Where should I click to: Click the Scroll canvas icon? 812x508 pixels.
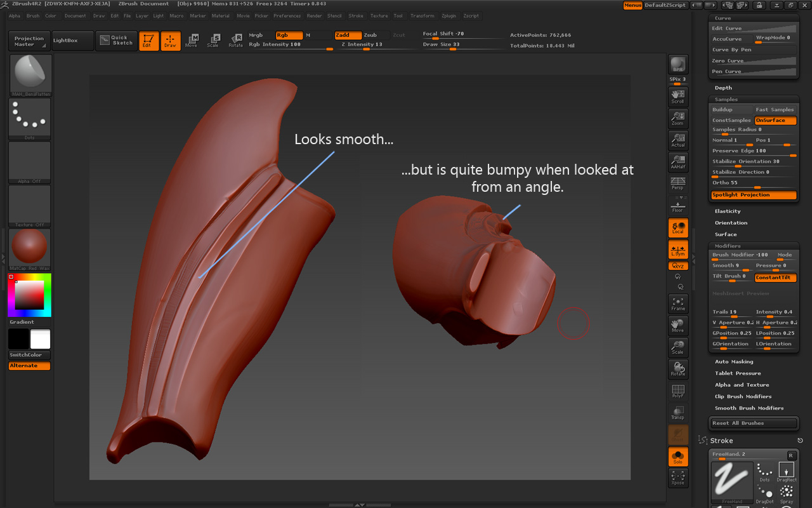tap(678, 96)
